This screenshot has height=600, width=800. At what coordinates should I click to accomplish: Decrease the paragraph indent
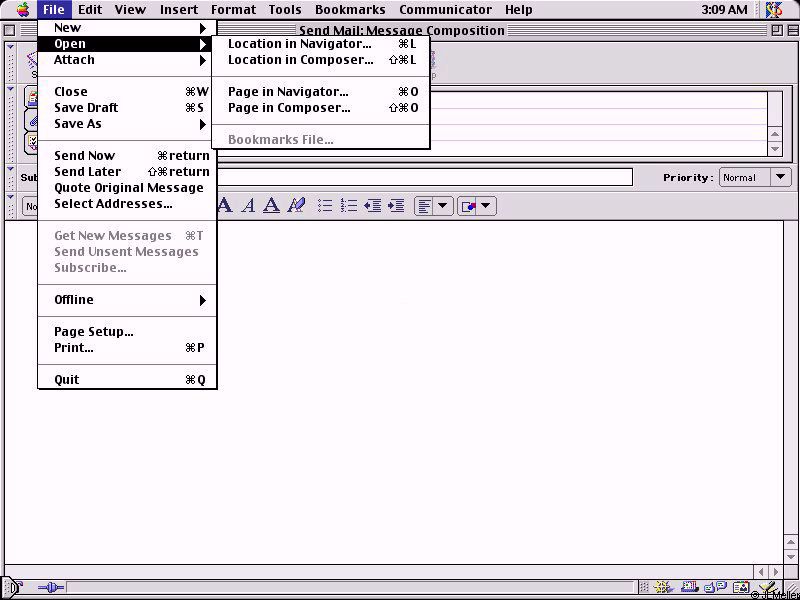(x=372, y=206)
